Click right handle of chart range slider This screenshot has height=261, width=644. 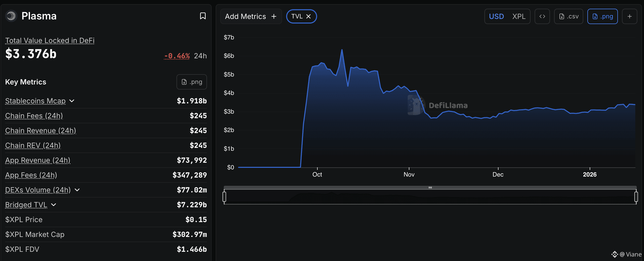click(636, 197)
